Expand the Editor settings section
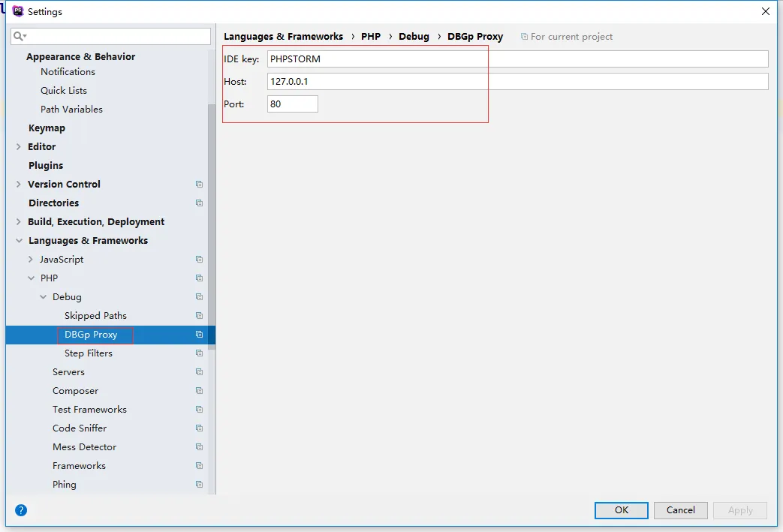This screenshot has height=532, width=783. click(19, 147)
